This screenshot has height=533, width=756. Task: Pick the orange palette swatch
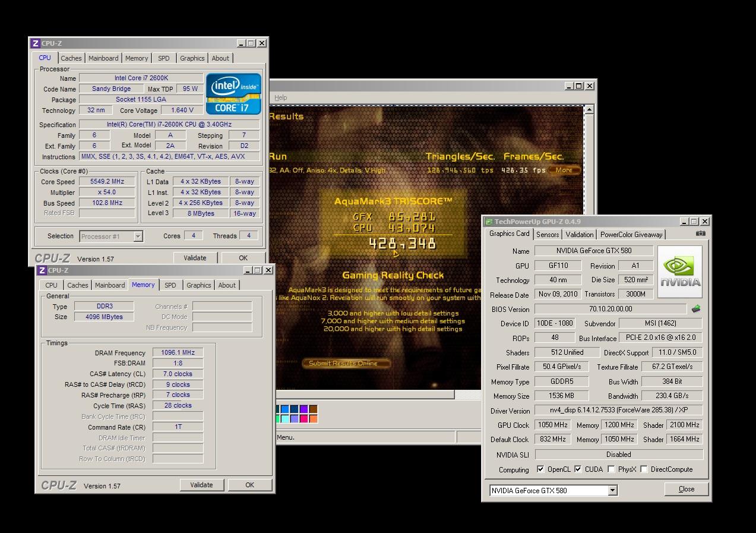click(x=314, y=419)
